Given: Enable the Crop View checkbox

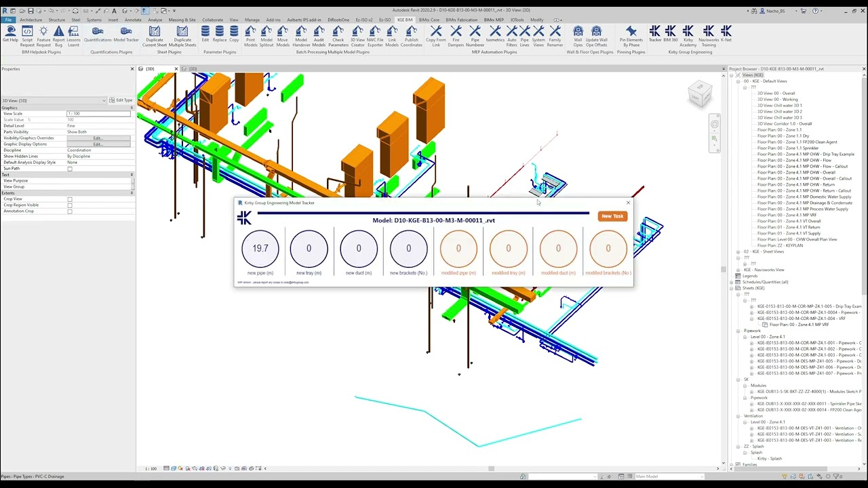Looking at the screenshot, I should pyautogui.click(x=70, y=199).
